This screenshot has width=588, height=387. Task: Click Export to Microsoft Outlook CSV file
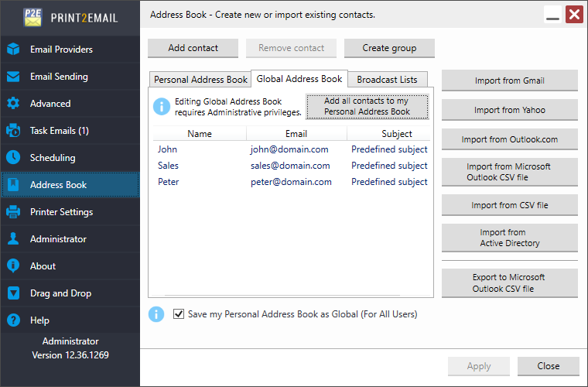[x=509, y=283]
